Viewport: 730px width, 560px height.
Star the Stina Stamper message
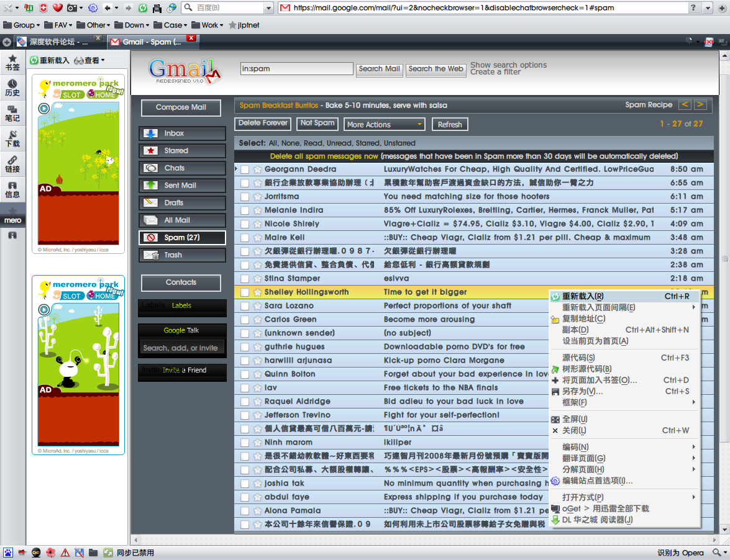pos(257,279)
